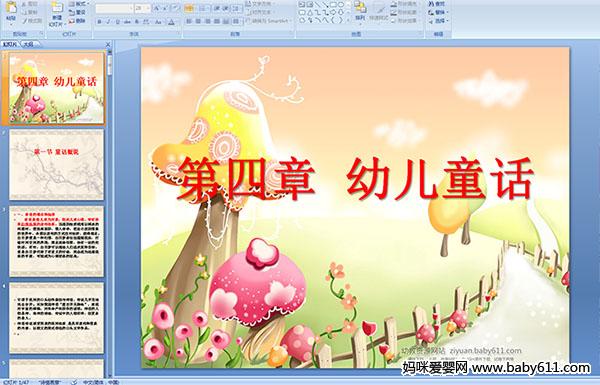The image size is (600, 385).
Task: Click the Convert to SmartArt button
Action: [269, 21]
